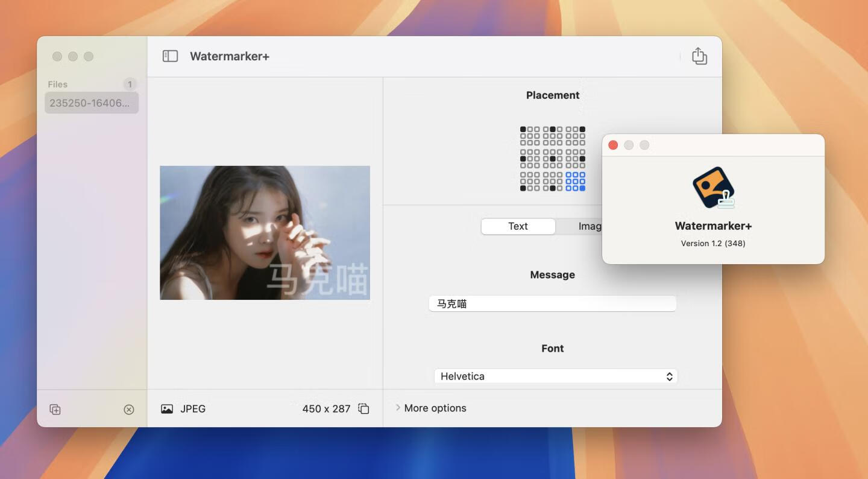Click the picture icon beside JPEG
868x479 pixels.
167,409
